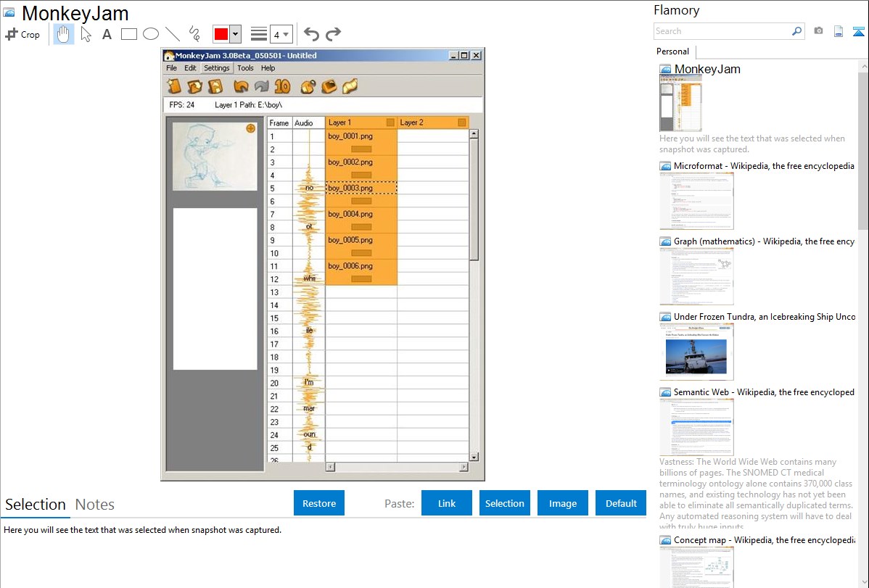Click the MonkeyJam sheet scroll-down arrow
The width and height of the screenshot is (869, 588).
474,457
